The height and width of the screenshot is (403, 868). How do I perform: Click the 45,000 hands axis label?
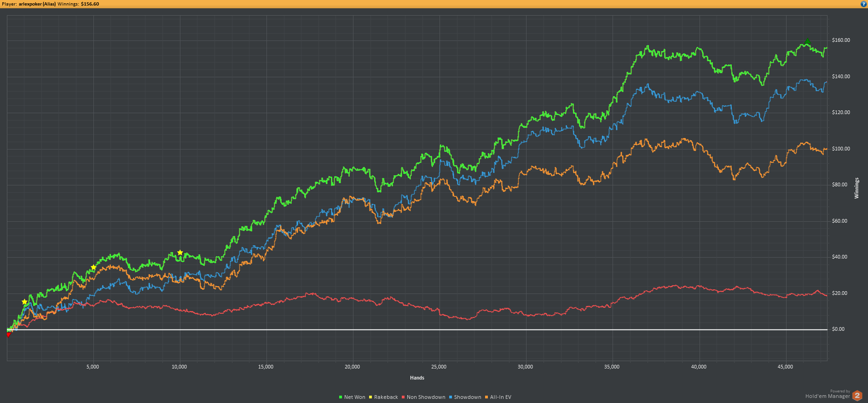tap(785, 367)
